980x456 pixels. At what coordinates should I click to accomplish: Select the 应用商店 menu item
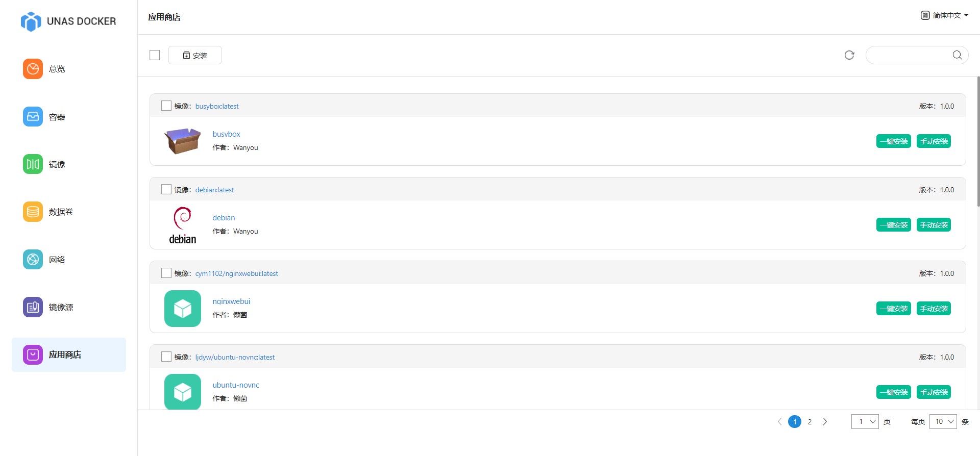pyautogui.click(x=69, y=354)
